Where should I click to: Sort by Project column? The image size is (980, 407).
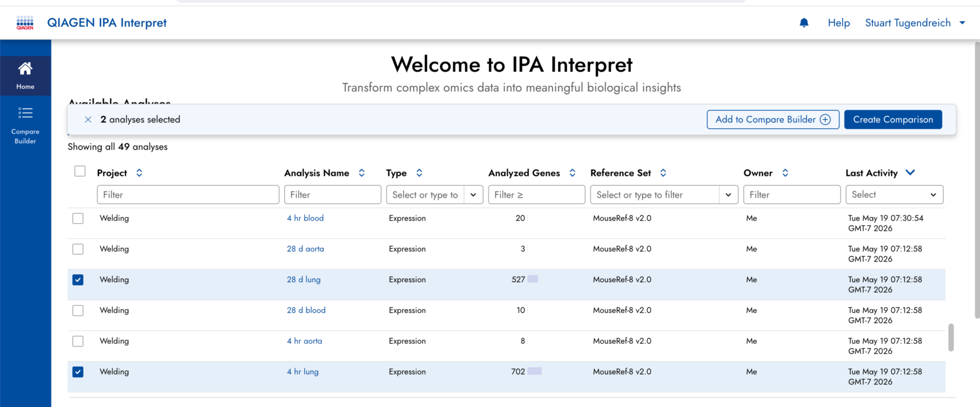click(139, 173)
